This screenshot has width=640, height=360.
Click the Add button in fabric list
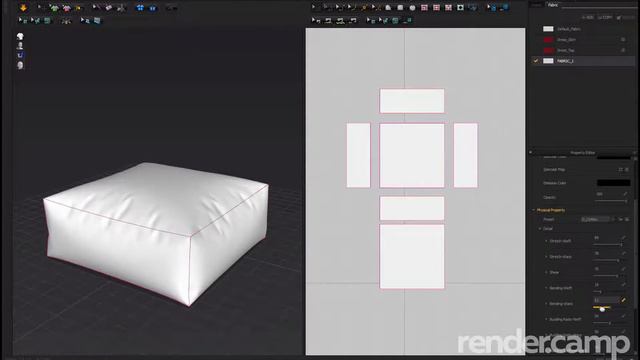click(x=587, y=18)
